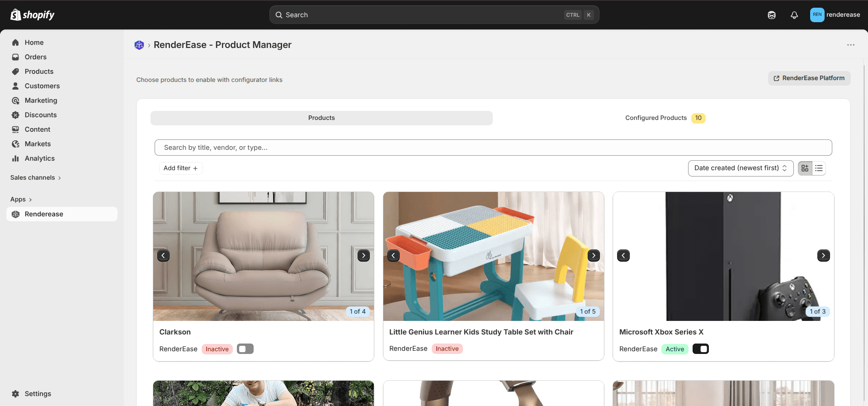
Task: Switch to list view
Action: pyautogui.click(x=819, y=168)
